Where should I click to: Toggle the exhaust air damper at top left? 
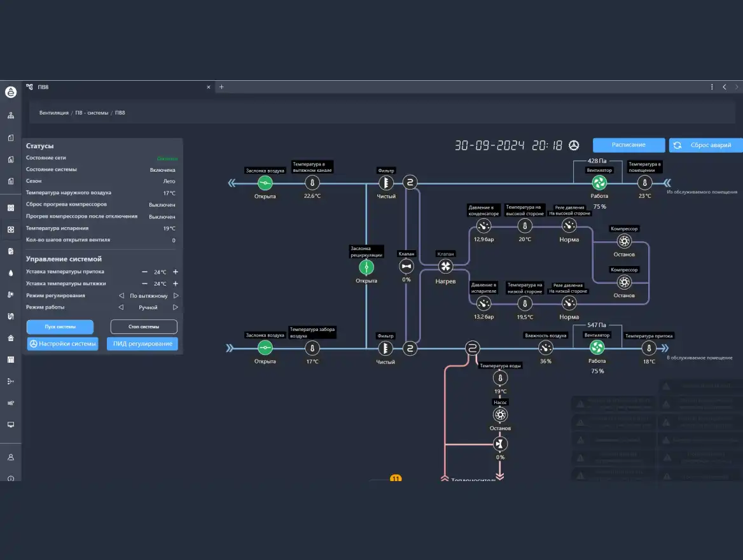click(265, 183)
